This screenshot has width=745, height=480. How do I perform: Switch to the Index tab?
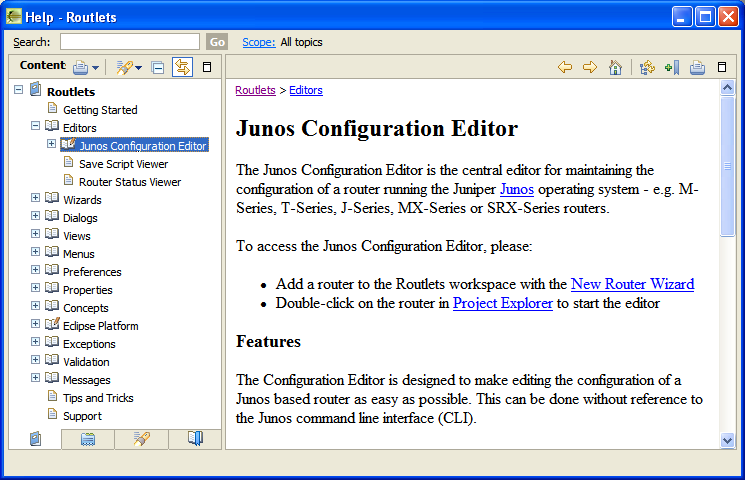(x=88, y=439)
